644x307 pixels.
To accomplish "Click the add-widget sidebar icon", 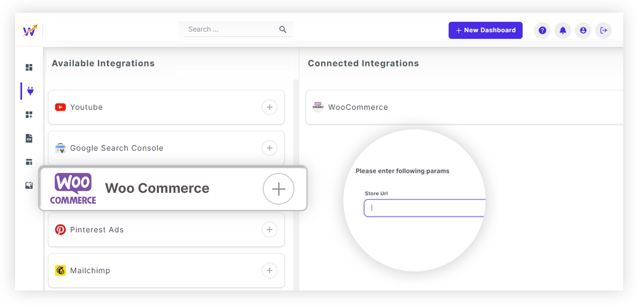I will coord(29,114).
